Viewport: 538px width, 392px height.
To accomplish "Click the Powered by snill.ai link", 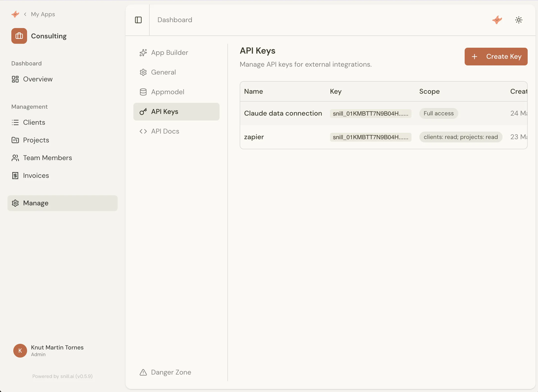I will pyautogui.click(x=63, y=376).
